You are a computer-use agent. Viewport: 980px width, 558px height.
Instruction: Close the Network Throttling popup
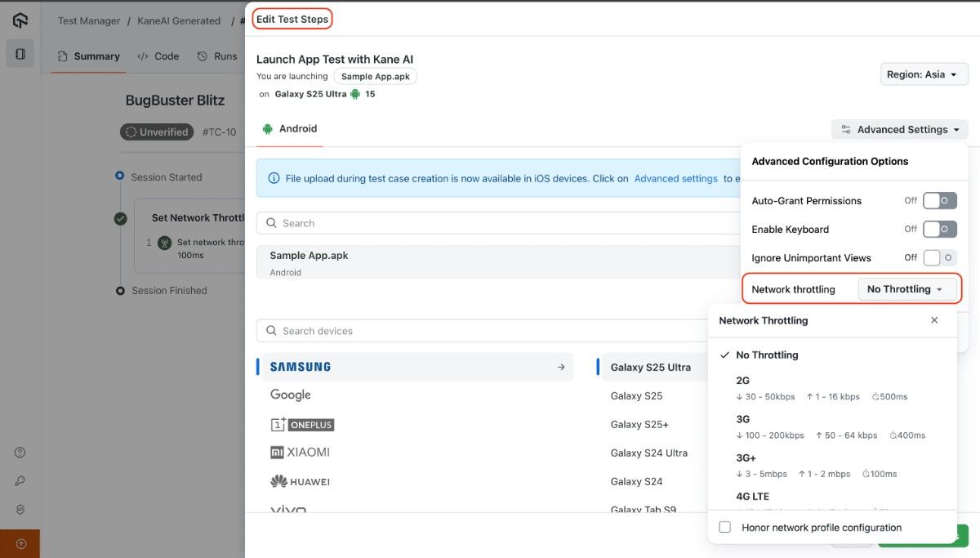pos(934,320)
